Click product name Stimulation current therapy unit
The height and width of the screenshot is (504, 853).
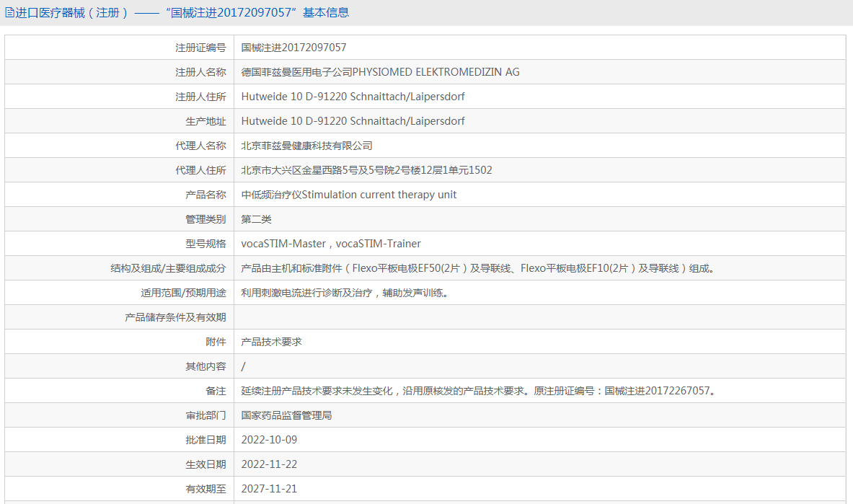[379, 195]
